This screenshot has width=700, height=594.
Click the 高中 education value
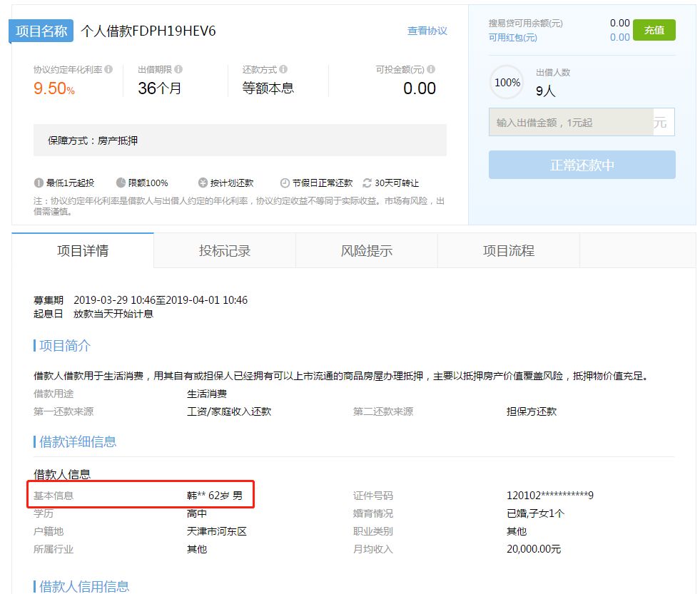197,513
